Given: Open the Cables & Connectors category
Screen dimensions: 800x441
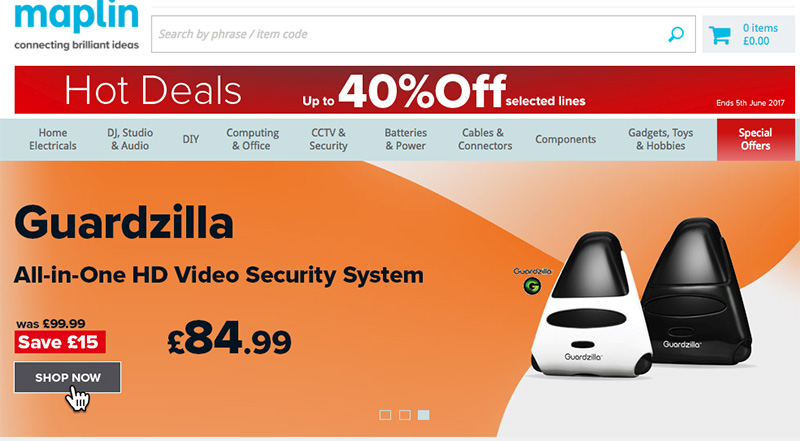Looking at the screenshot, I should [x=485, y=139].
